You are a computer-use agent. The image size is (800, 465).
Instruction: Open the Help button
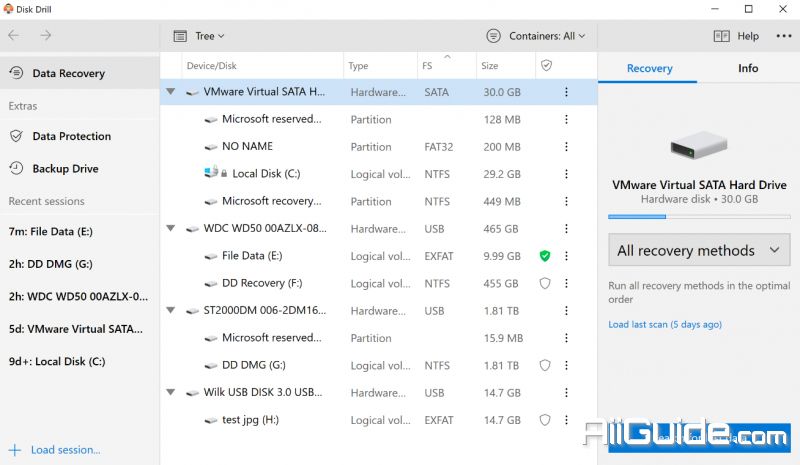[736, 36]
